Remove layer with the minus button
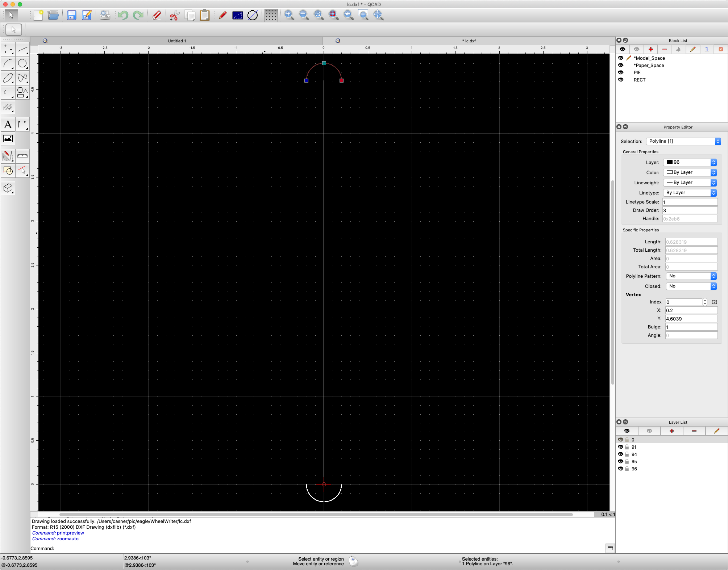 [694, 431]
